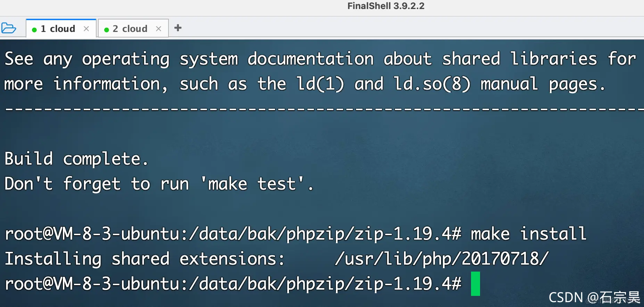The width and height of the screenshot is (644, 307).
Task: Click the 'Installing shared extensions:' text
Action: [x=145, y=259]
